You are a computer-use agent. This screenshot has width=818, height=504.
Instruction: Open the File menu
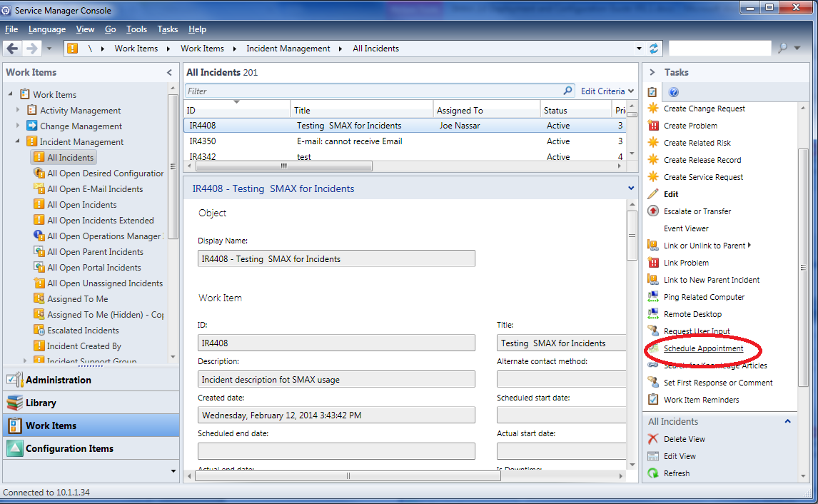pos(11,29)
